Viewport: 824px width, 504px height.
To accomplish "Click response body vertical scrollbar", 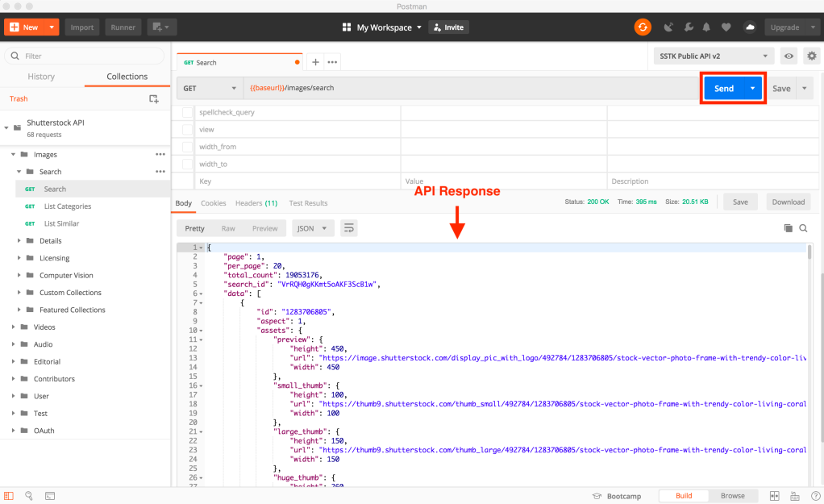I will [x=809, y=252].
